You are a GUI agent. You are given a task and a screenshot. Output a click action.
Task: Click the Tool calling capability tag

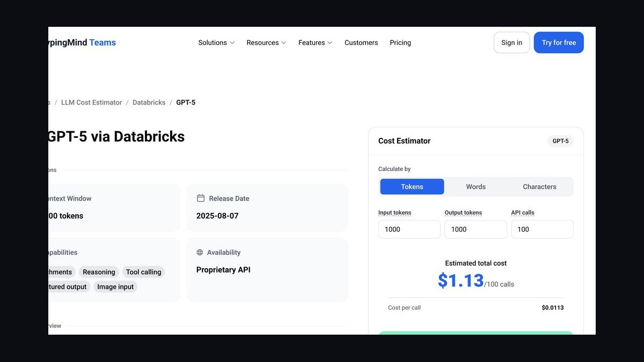point(143,272)
